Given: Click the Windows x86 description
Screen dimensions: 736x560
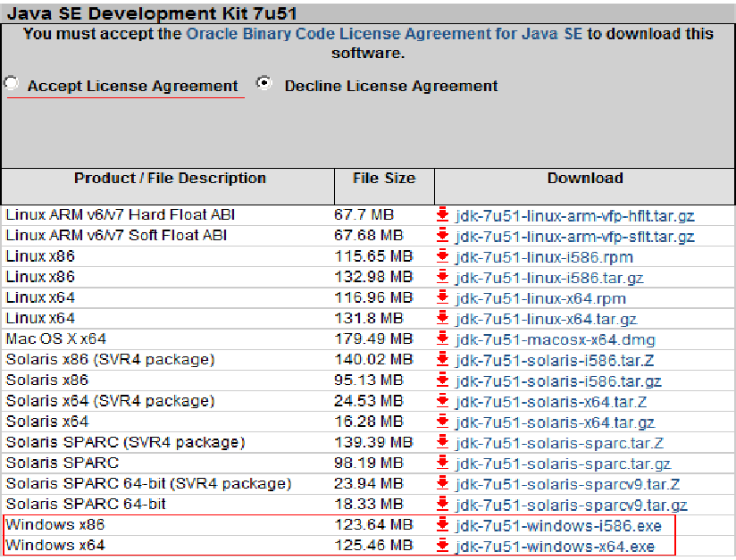Looking at the screenshot, I should point(54,524).
